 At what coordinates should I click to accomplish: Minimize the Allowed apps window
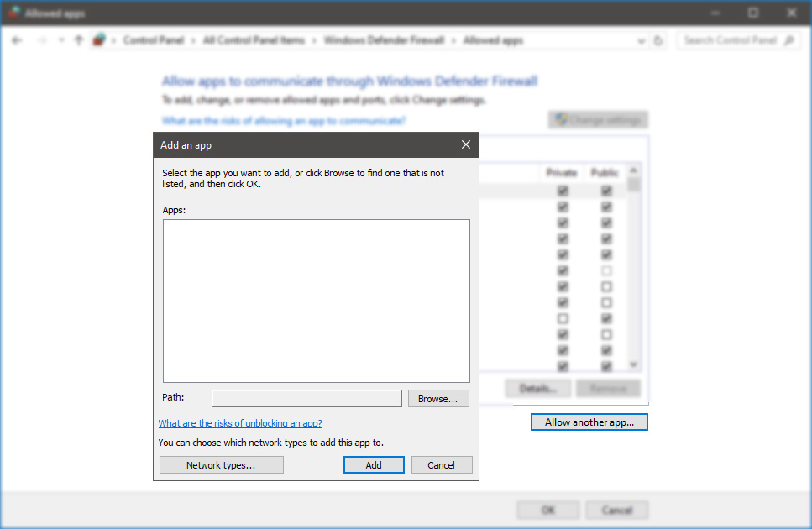715,13
